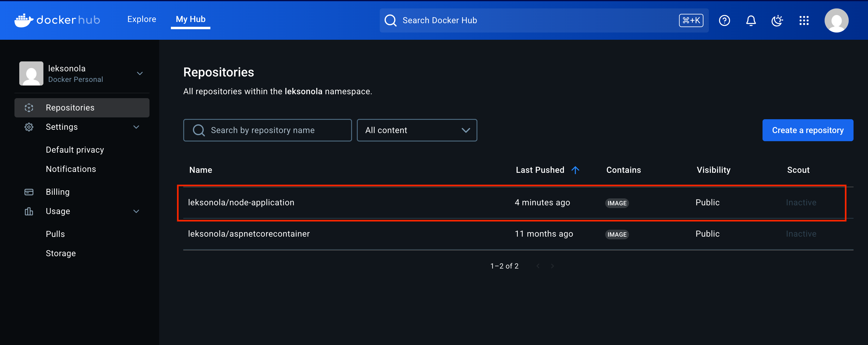Select the My Hub tab
Screen dimensions: 868x345
pos(190,19)
